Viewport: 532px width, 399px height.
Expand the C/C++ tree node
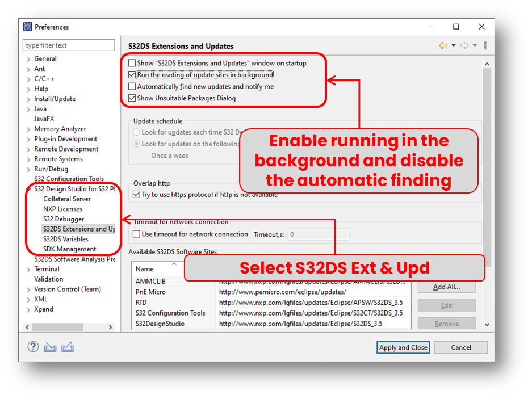[28, 79]
